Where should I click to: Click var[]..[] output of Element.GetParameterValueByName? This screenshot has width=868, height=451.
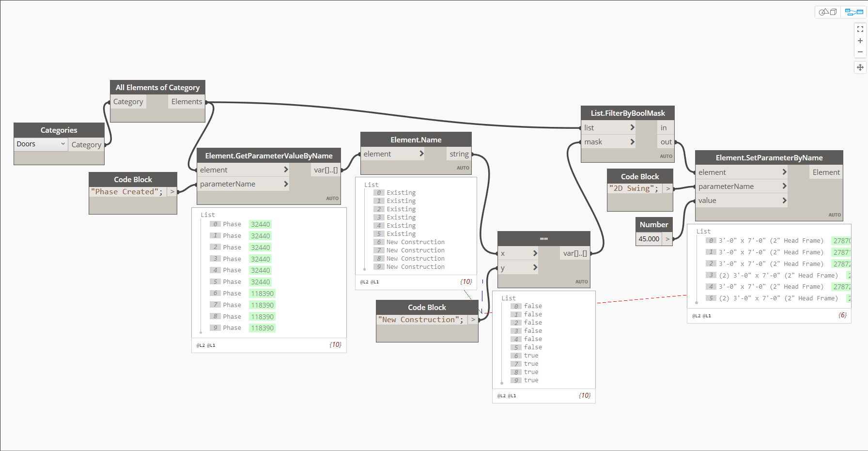326,170
